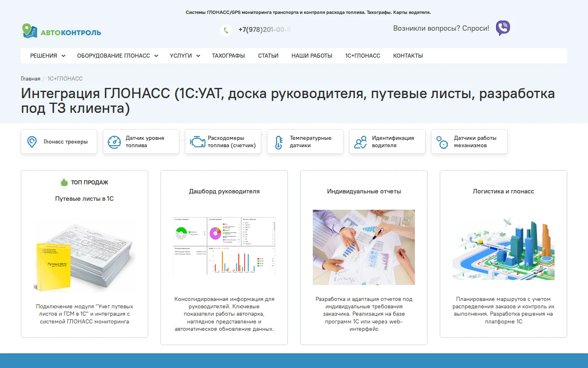Click the green flame ТОП ПРОДАЖ icon
The image size is (588, 368).
64,182
